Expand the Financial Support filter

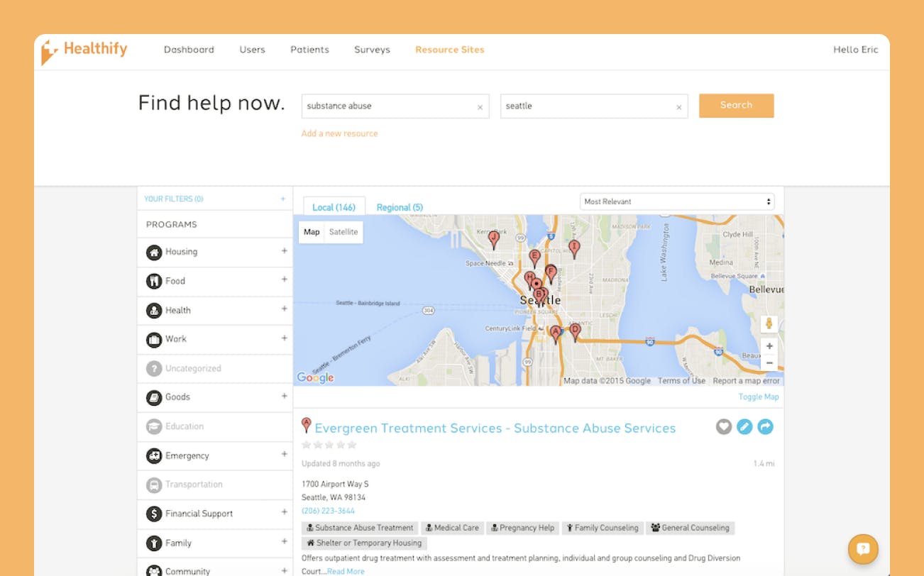tap(284, 512)
